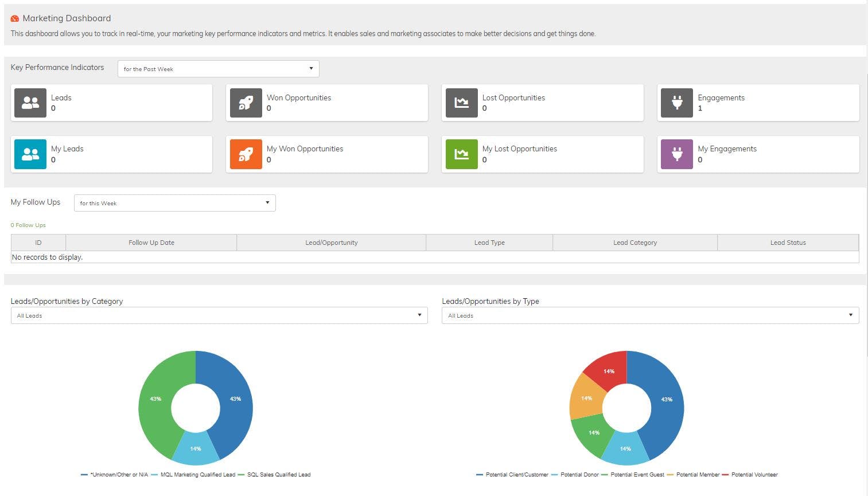868x496 pixels.
Task: Toggle the Potential Volunteer legend entry
Action: click(750, 475)
